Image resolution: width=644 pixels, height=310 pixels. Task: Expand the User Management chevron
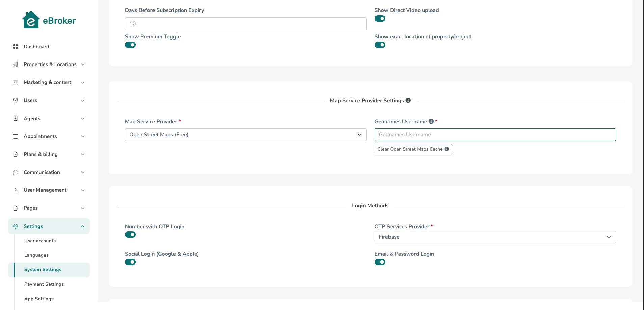click(83, 190)
